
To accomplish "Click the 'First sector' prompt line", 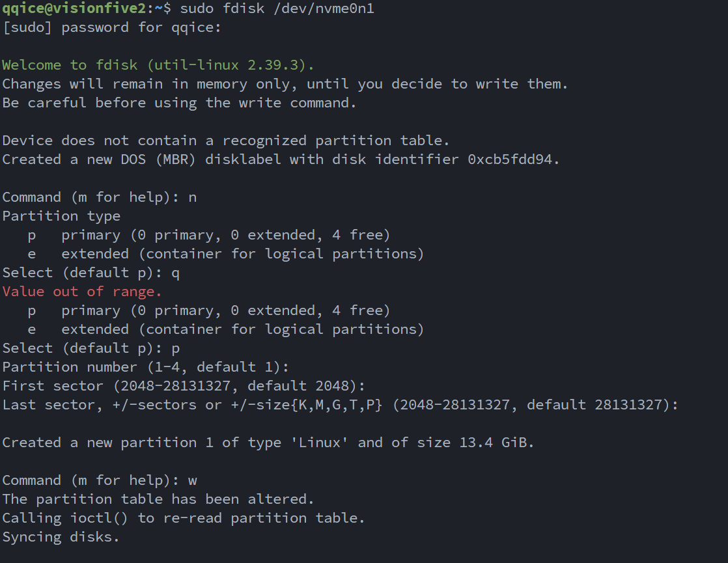I will click(184, 386).
